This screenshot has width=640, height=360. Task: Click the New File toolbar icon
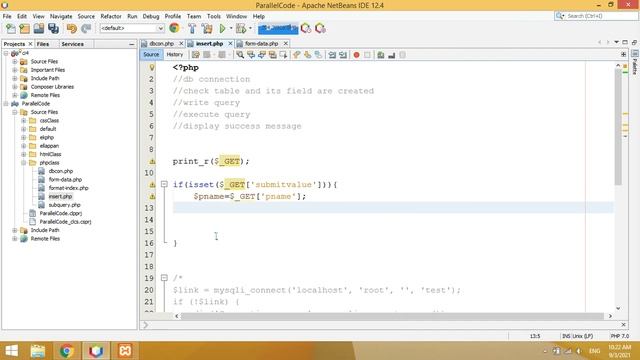click(11, 28)
